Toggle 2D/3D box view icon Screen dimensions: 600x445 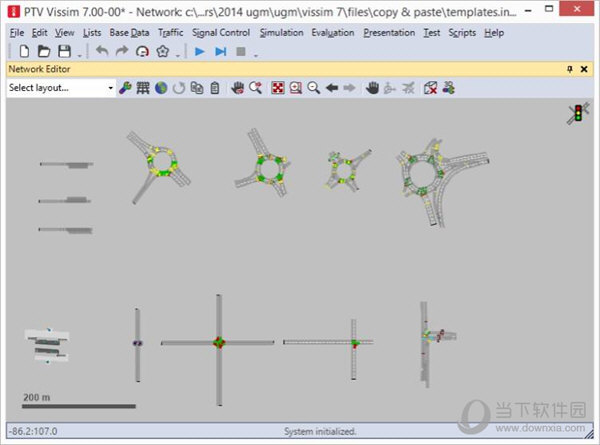pyautogui.click(x=430, y=88)
